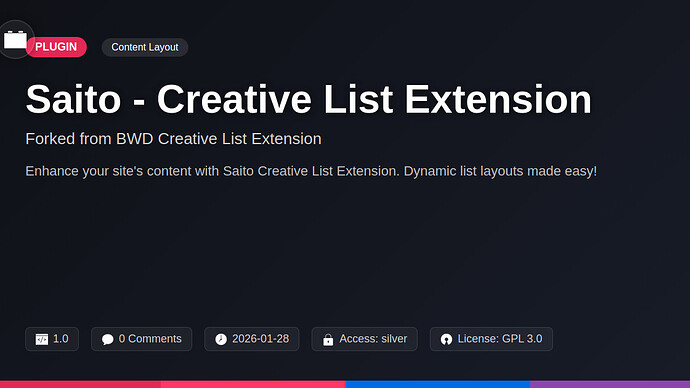Click the 'License: GPL 3.0' label

point(500,339)
